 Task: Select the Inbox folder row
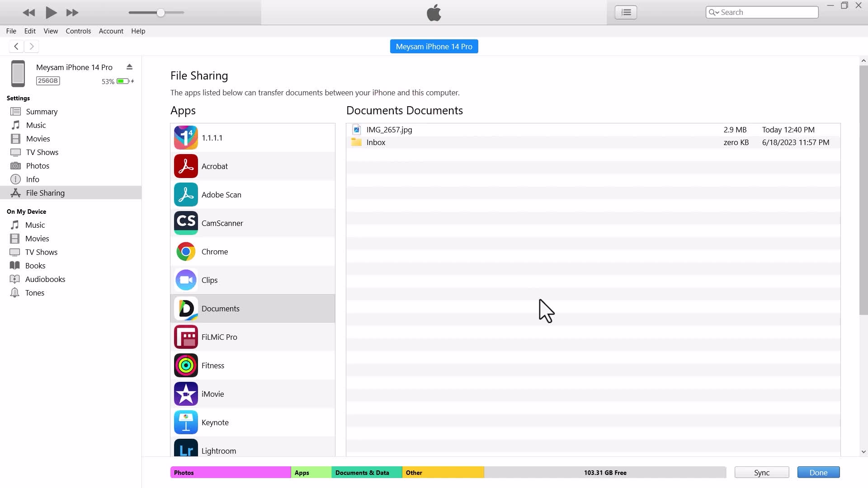(x=593, y=142)
